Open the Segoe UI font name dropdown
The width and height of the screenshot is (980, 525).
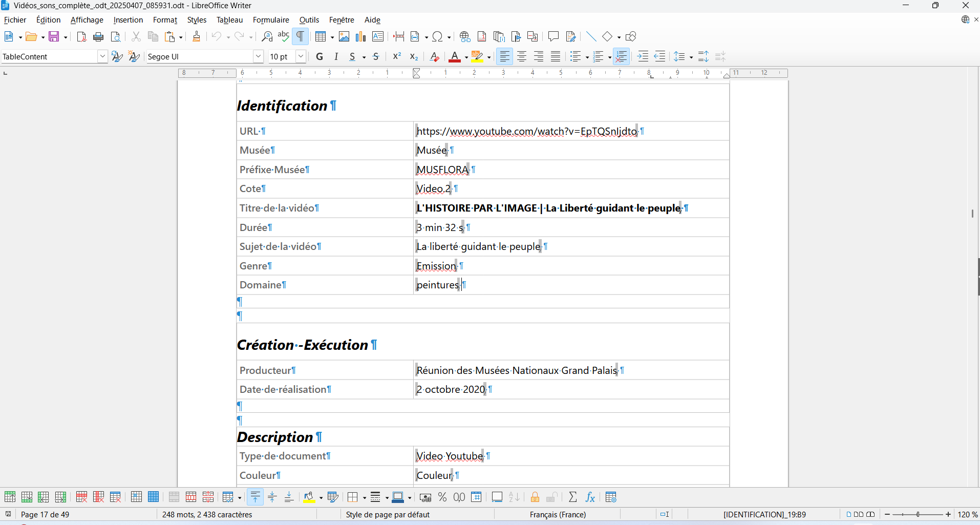point(258,56)
